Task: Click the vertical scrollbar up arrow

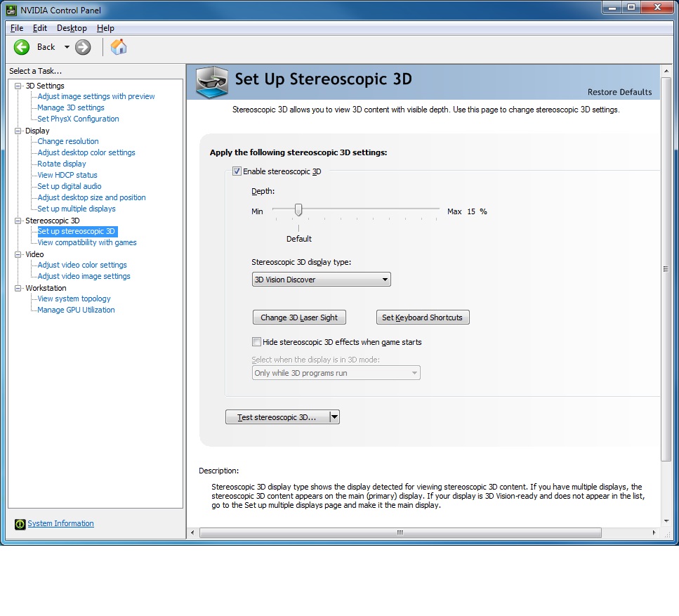Action: pos(666,71)
